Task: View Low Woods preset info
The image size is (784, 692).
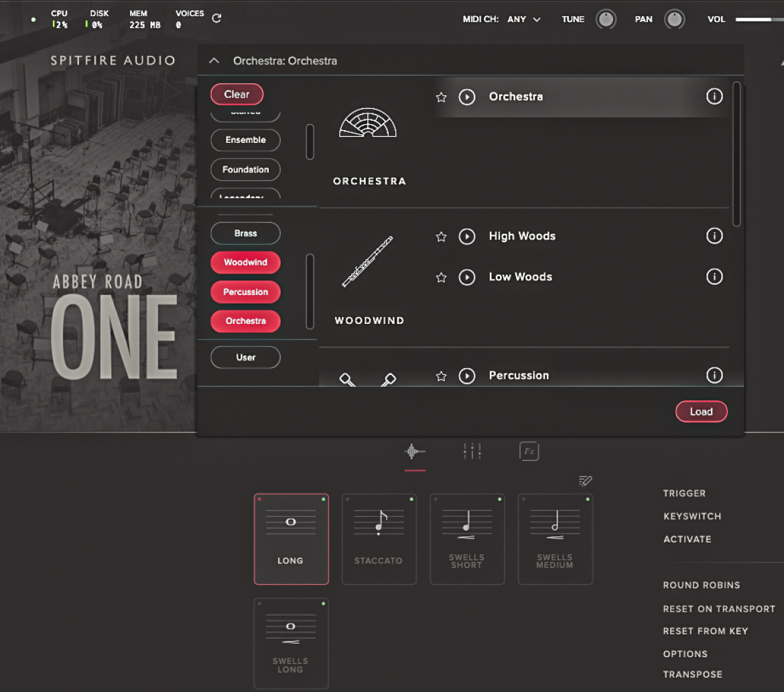Action: 714,276
